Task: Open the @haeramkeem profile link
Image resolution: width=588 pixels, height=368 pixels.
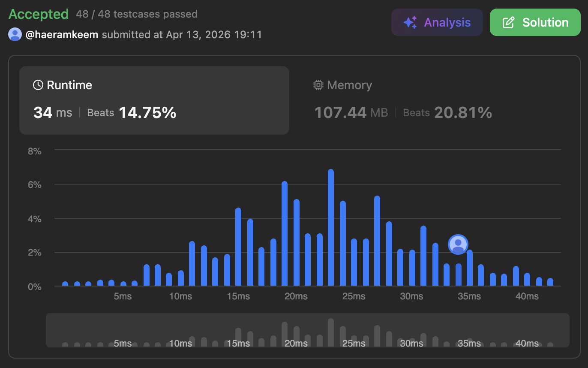Action: [62, 34]
